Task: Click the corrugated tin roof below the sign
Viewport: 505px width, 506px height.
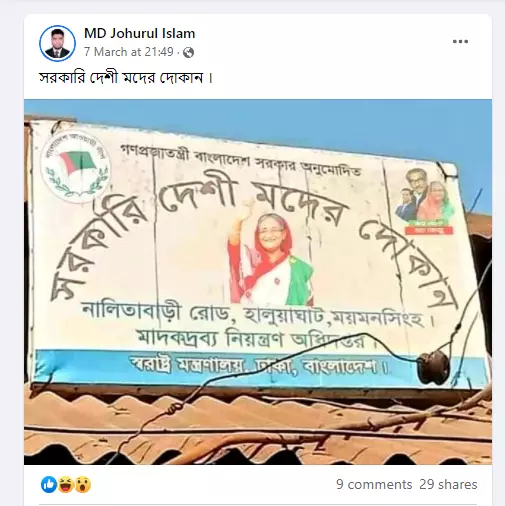Action: [258, 430]
